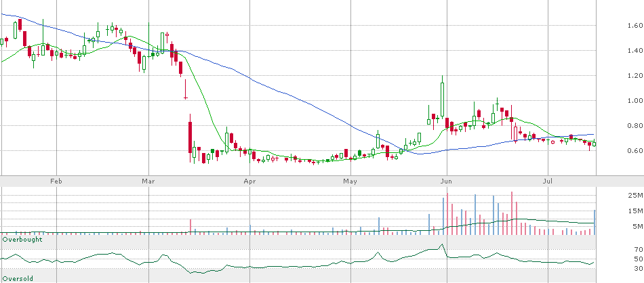This screenshot has height=283, width=644.
Task: Click the Jun month label on the time axis
Action: 446,181
